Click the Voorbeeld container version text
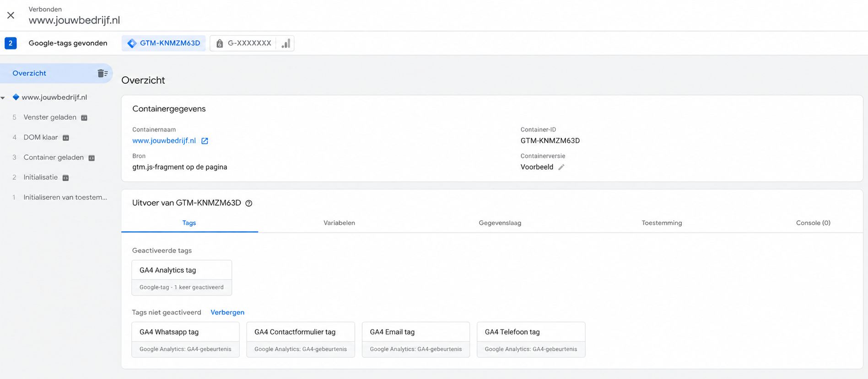The width and height of the screenshot is (868, 379). pos(537,167)
